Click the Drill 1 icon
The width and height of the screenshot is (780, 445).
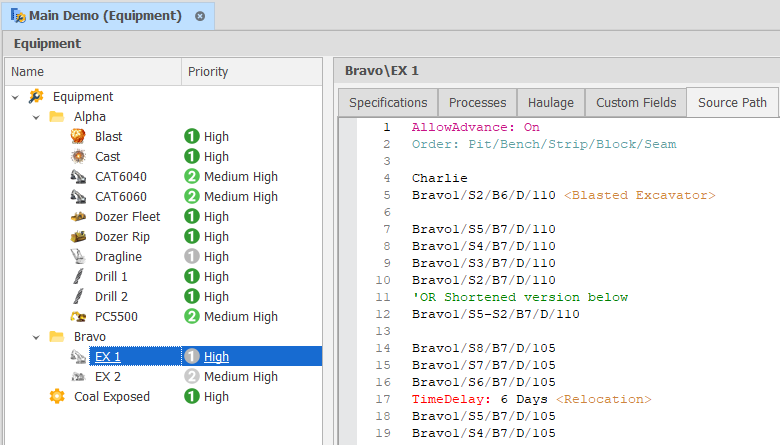(x=78, y=277)
